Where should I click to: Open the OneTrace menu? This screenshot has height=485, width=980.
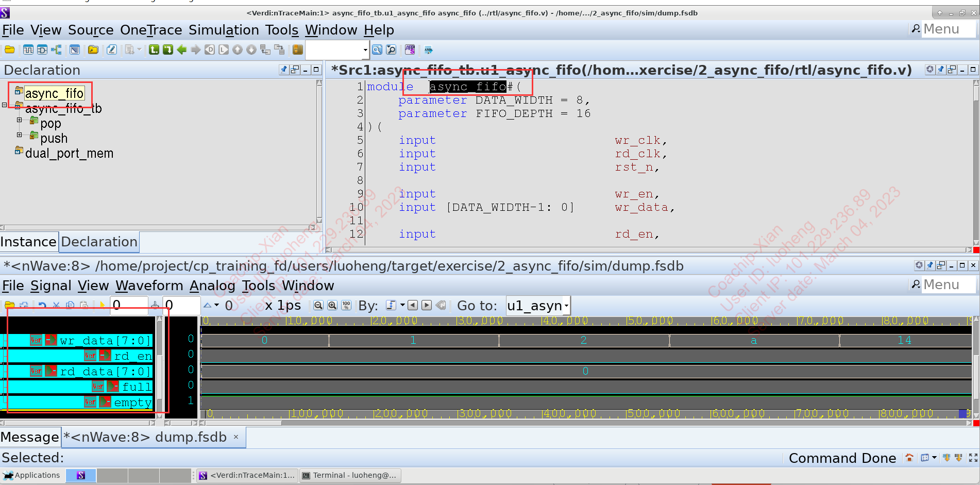coord(151,30)
